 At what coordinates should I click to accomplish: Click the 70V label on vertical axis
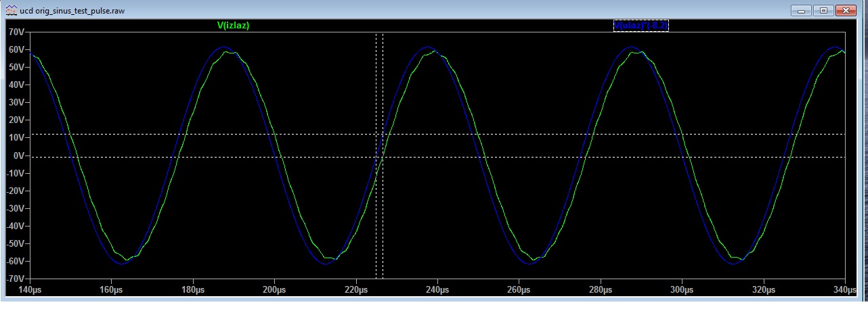[16, 32]
